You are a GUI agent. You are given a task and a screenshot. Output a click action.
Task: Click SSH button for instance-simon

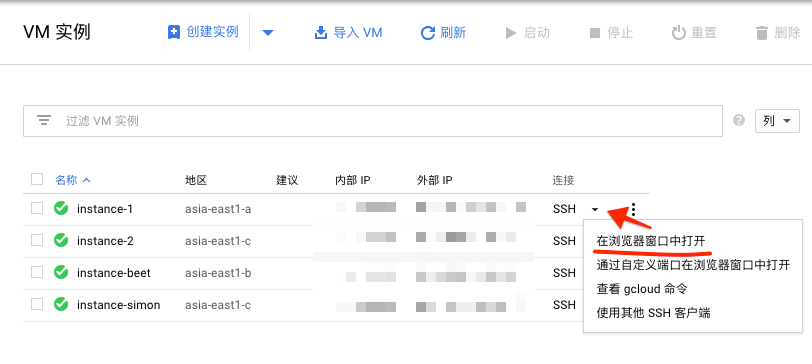click(564, 305)
